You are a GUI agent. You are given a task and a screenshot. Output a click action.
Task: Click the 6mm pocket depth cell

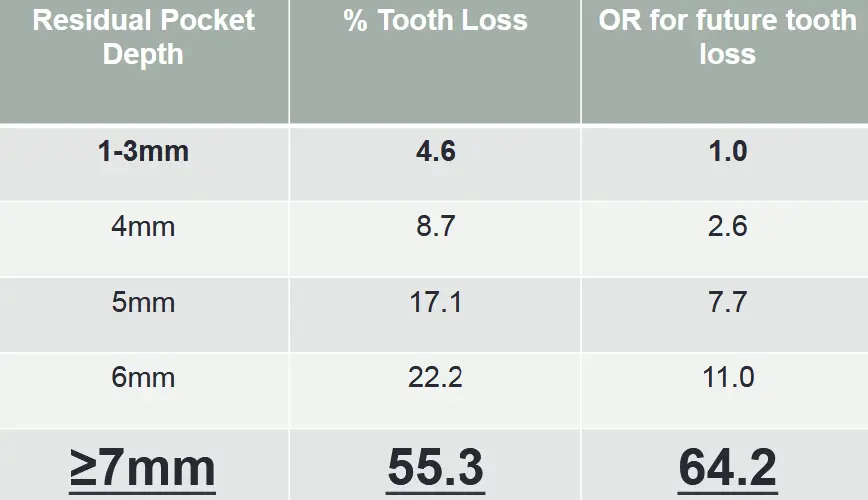click(143, 377)
